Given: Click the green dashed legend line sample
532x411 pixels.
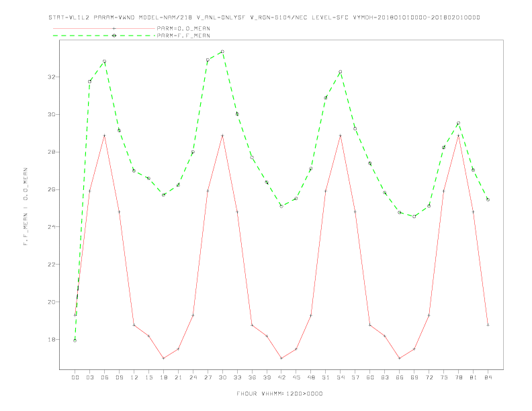Looking at the screenshot, I should coord(104,36).
